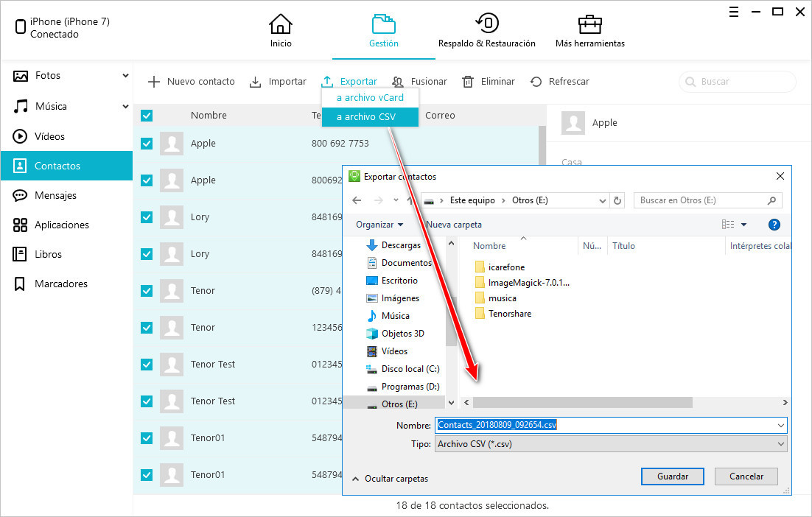Choose 'a archivo vCard' export option
Image resolution: width=812 pixels, height=517 pixels.
tap(371, 97)
